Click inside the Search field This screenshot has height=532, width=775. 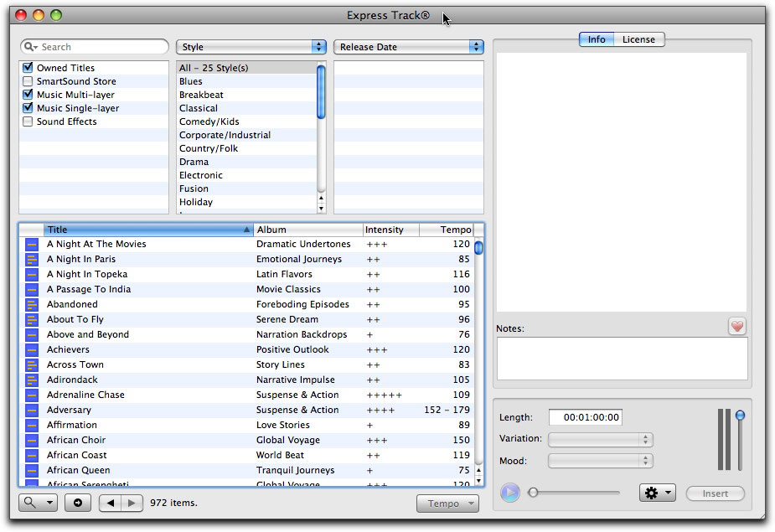(95, 47)
